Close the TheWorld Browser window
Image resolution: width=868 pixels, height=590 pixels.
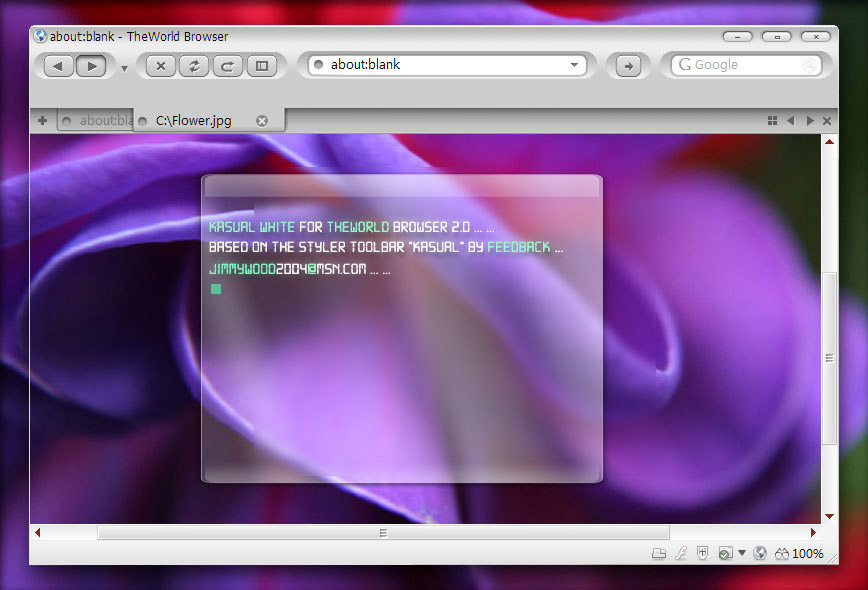pos(816,37)
